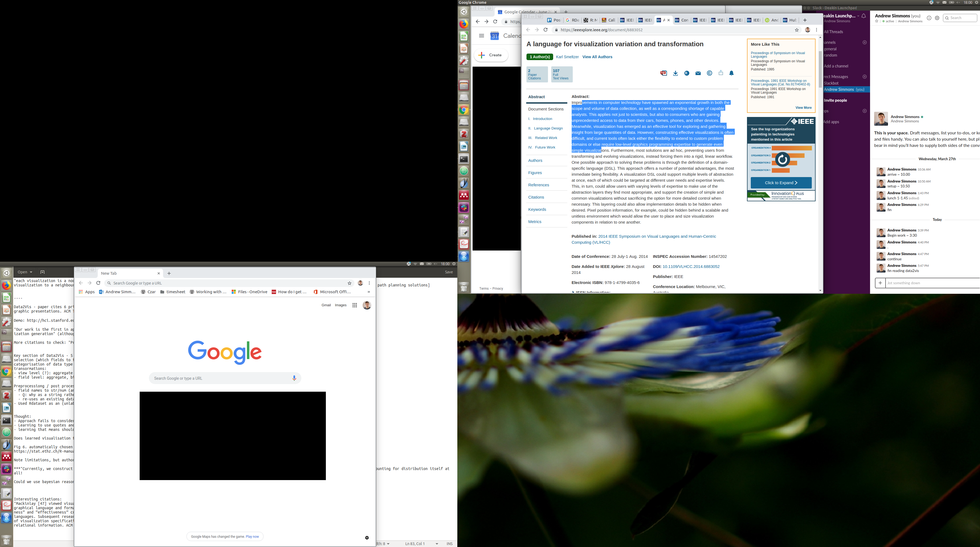Viewport: 980px width, 547px height.
Task: Open the Google apps grid icon
Action: [354, 305]
